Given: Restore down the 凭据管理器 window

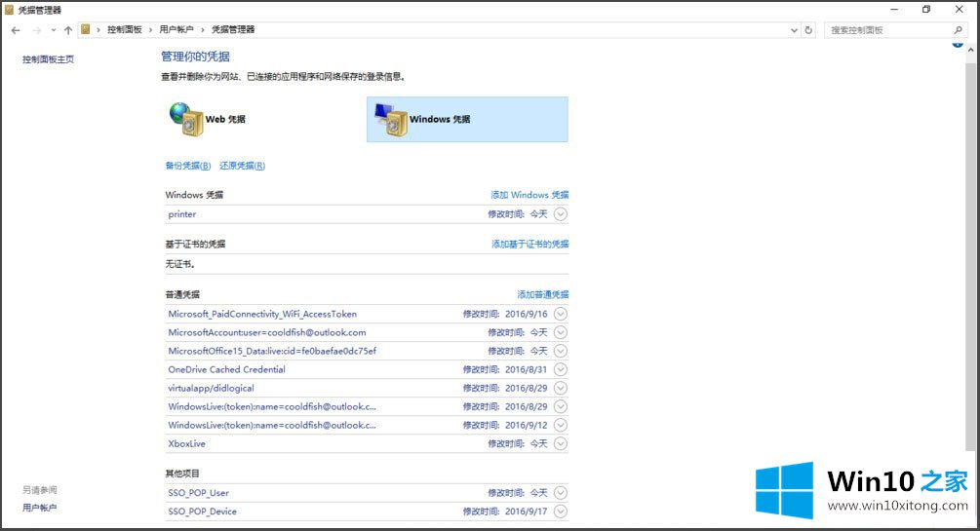Looking at the screenshot, I should [926, 10].
